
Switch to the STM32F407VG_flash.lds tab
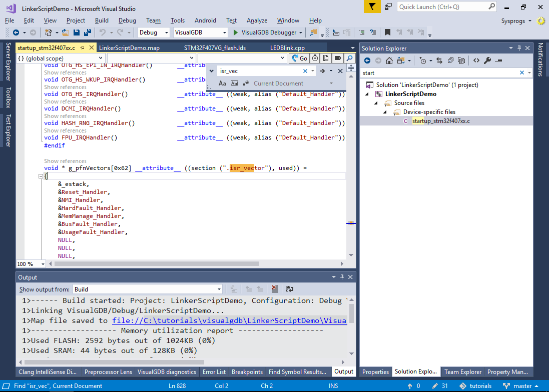click(215, 48)
